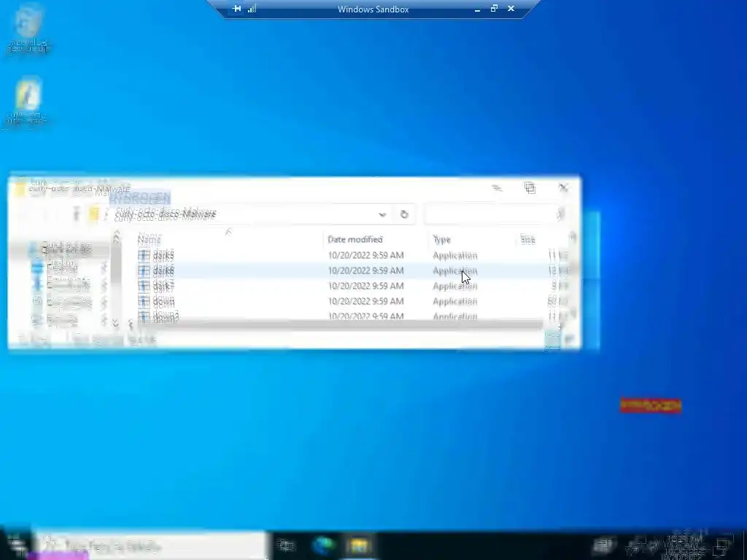Click the down file icon
Viewport: 747px width, 560px height.
144,301
